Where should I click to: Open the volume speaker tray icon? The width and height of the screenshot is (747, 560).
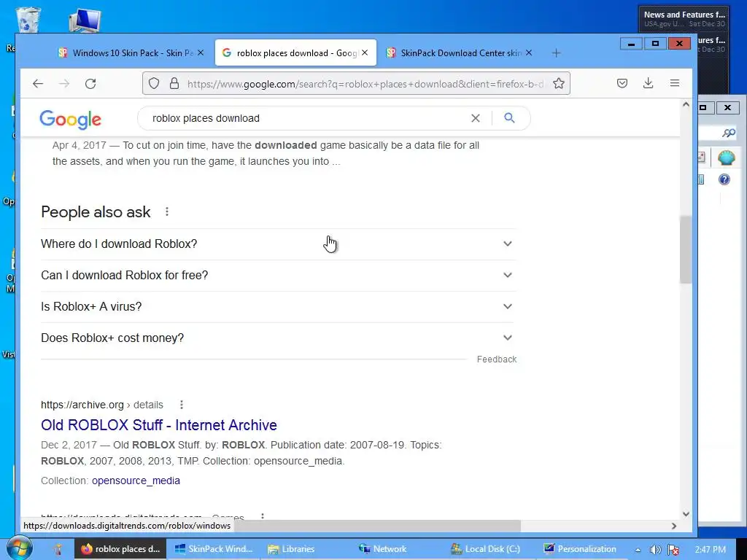pos(656,550)
